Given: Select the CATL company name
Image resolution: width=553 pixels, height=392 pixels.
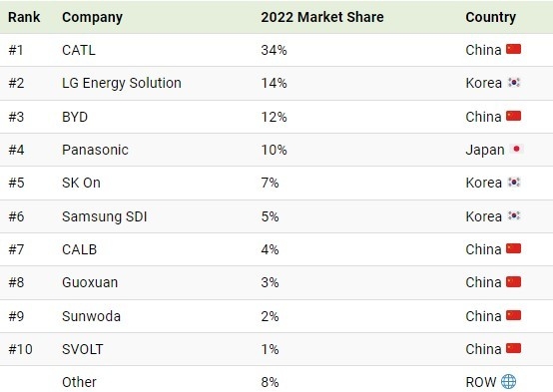Looking at the screenshot, I should (79, 50).
